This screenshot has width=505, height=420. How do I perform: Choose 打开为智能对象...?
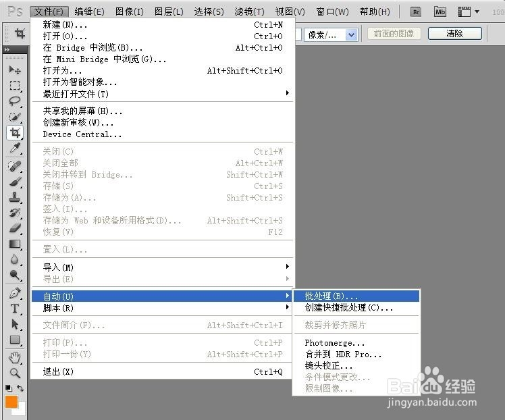tap(163, 82)
